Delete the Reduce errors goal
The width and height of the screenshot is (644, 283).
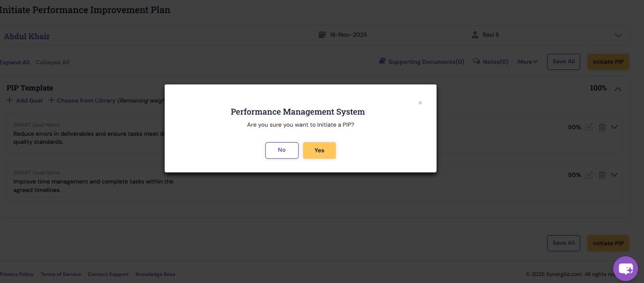pos(602,127)
